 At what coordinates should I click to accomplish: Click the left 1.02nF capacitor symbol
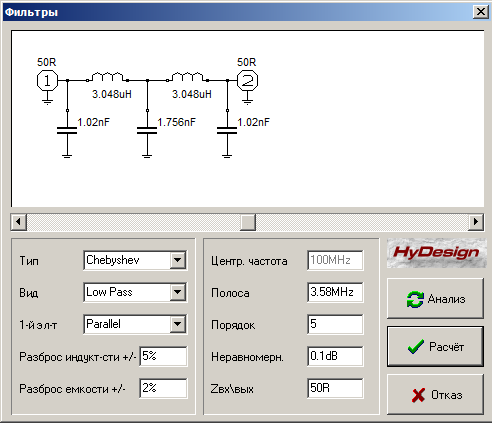(67, 131)
